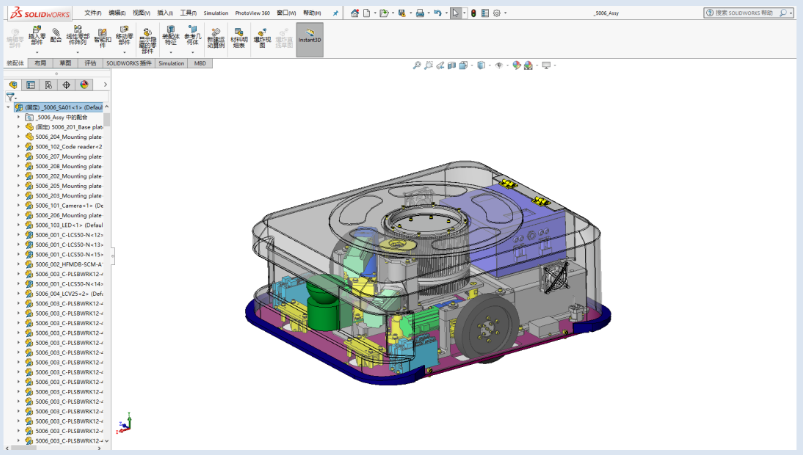This screenshot has height=455, width=803.
Task: Open Bill of Materials tool
Action: 239,39
